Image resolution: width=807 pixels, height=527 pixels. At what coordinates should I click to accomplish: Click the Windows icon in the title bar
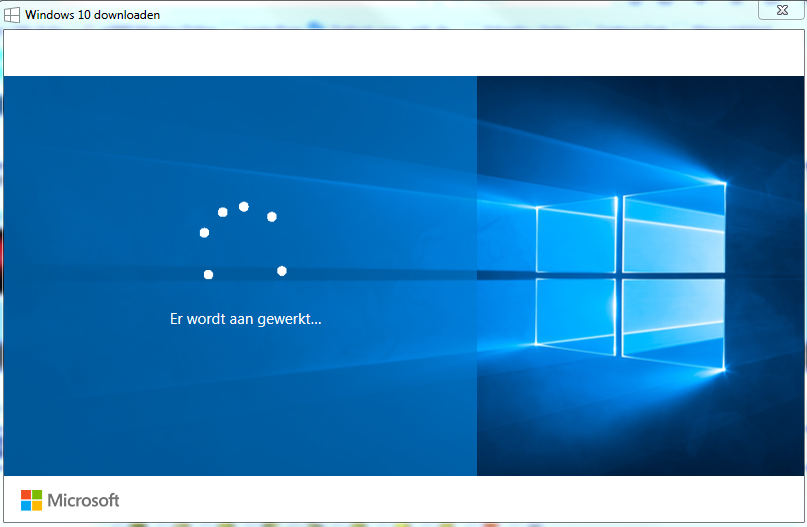point(12,15)
